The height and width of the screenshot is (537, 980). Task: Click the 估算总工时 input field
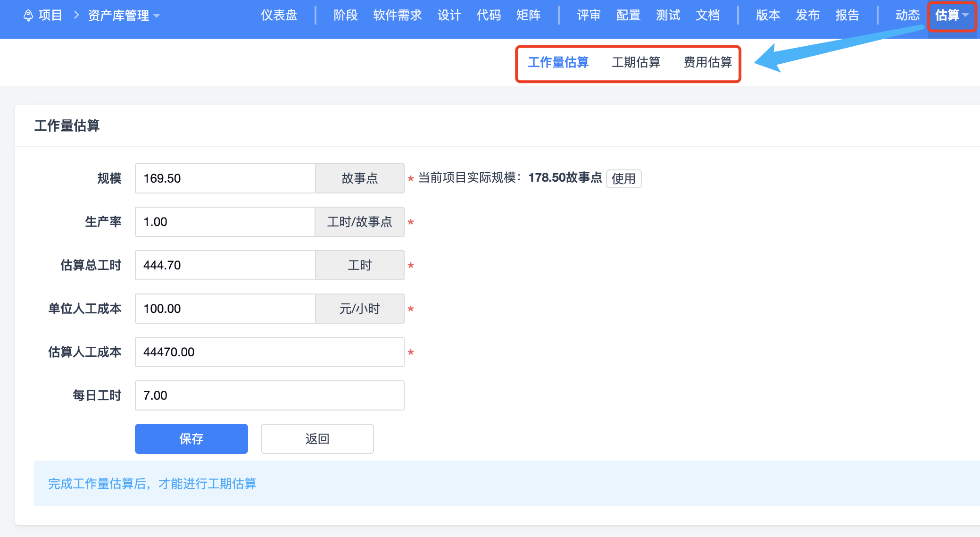225,265
